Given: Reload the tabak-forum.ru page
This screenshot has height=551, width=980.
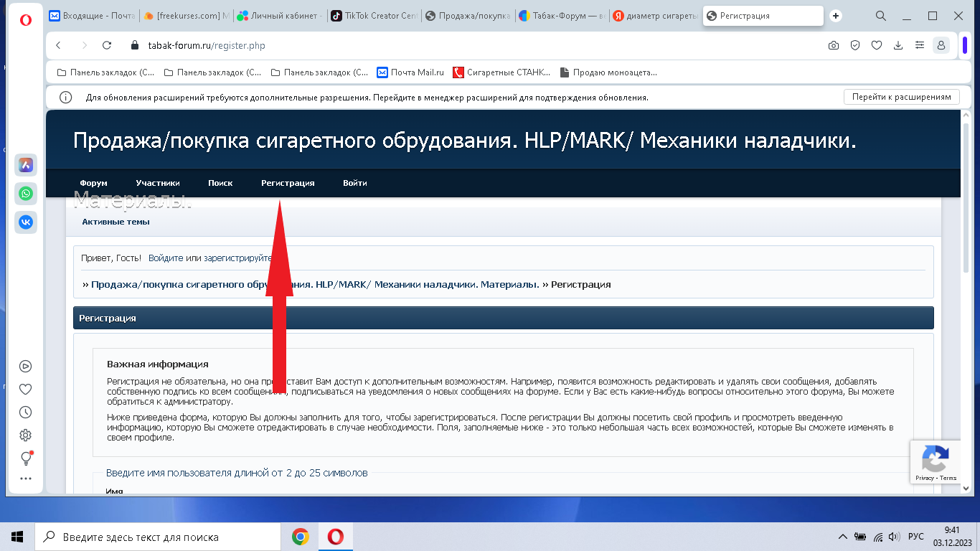Looking at the screenshot, I should pos(107,44).
